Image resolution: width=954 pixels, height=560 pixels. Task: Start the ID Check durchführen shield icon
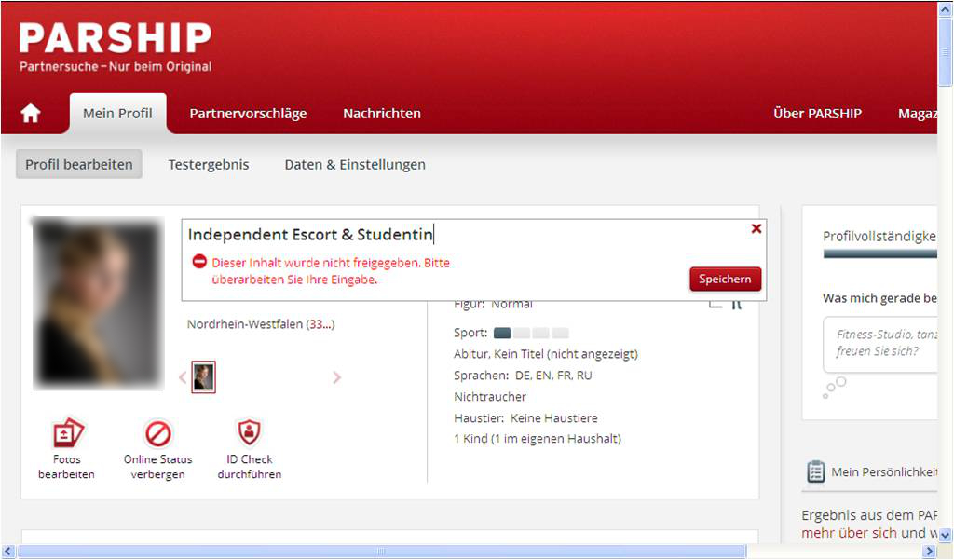249,432
